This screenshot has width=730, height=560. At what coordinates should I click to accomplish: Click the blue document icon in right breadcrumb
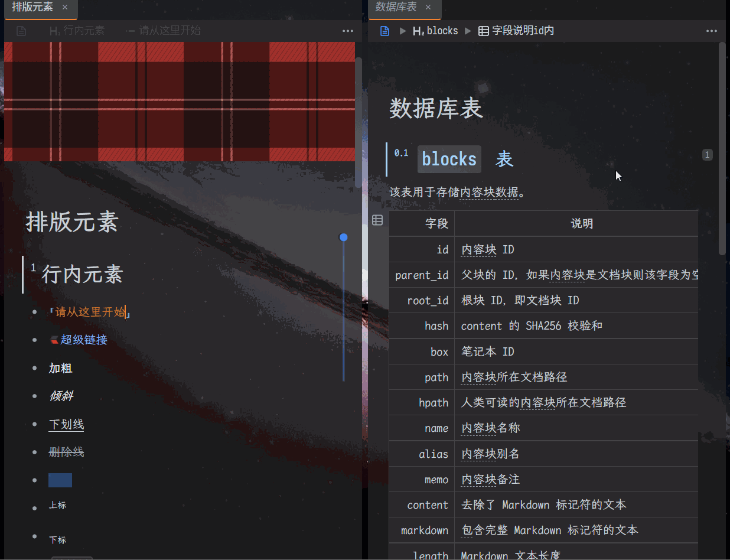pos(384,31)
